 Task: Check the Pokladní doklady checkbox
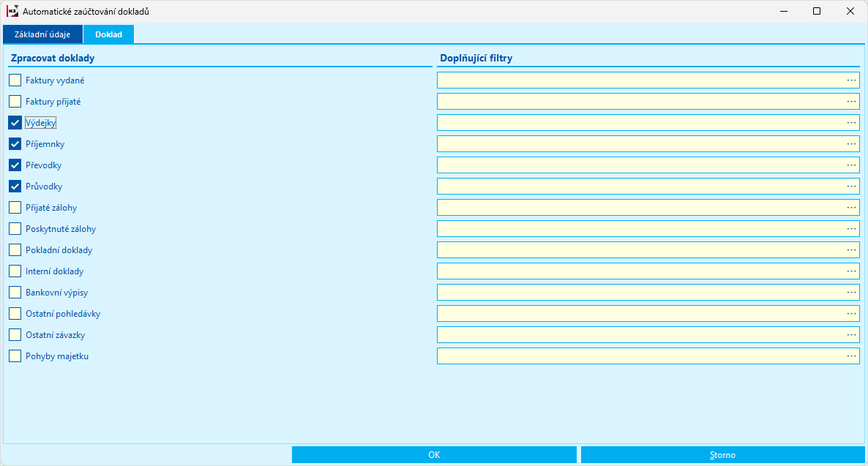click(x=15, y=250)
